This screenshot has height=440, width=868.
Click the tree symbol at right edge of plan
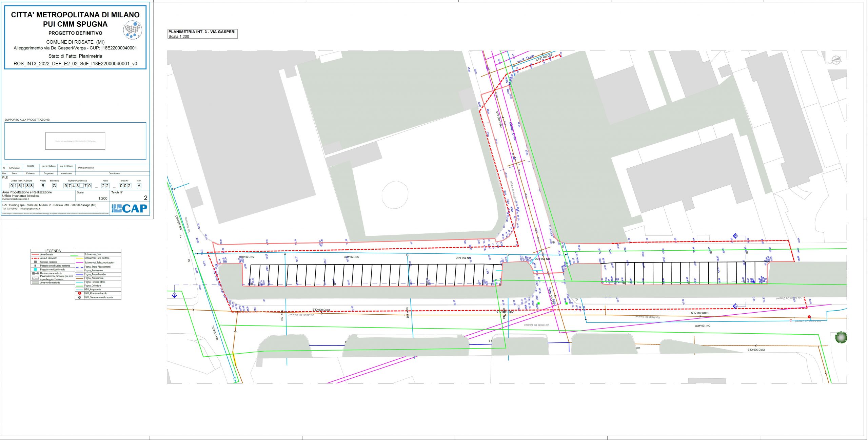pos(841,337)
